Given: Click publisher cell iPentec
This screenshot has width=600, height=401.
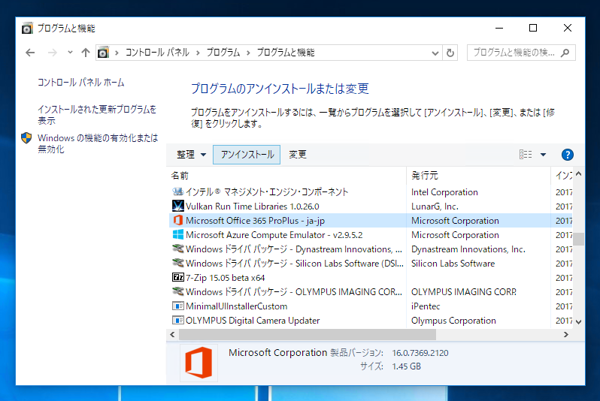Looking at the screenshot, I should 426,306.
